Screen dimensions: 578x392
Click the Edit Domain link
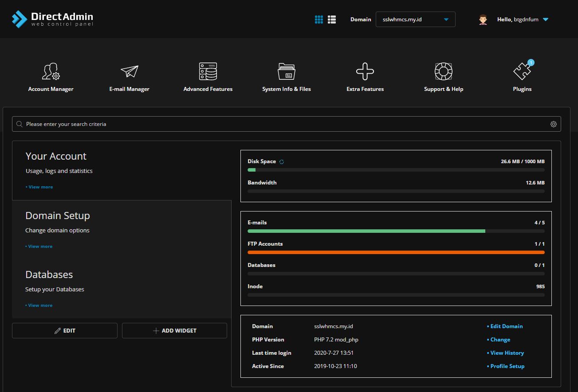coord(505,326)
